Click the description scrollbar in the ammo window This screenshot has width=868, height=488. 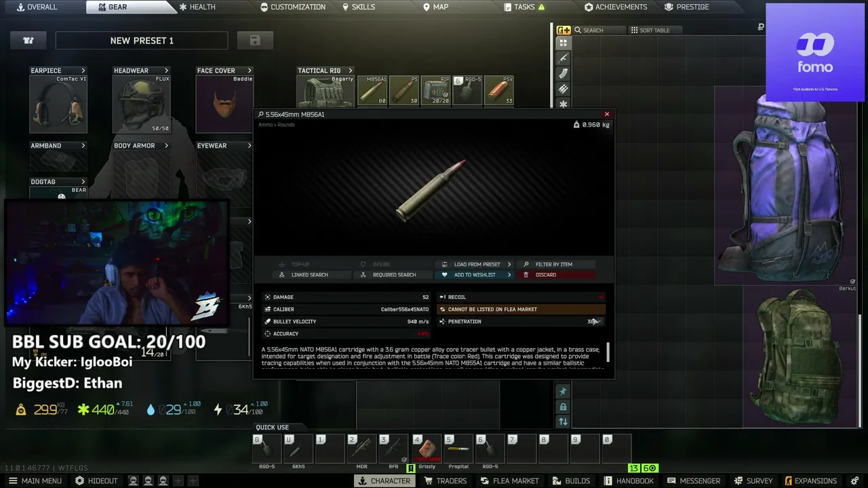pyautogui.click(x=608, y=352)
